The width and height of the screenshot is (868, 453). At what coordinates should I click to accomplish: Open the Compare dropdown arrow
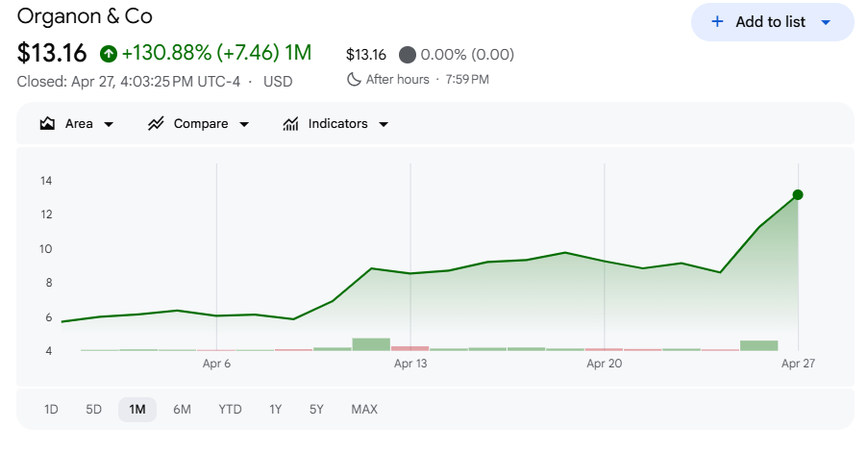tap(243, 124)
